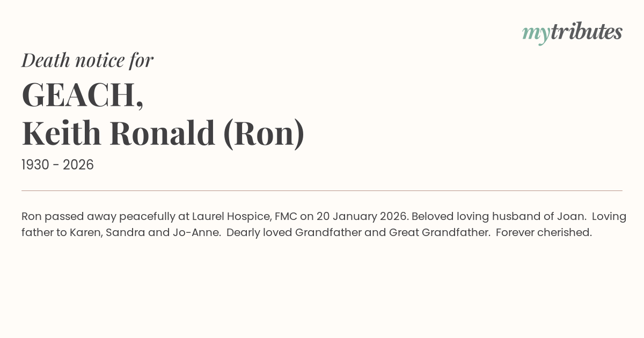Click the name "Keith Ronald"
644x338 pixels.
pos(118,133)
